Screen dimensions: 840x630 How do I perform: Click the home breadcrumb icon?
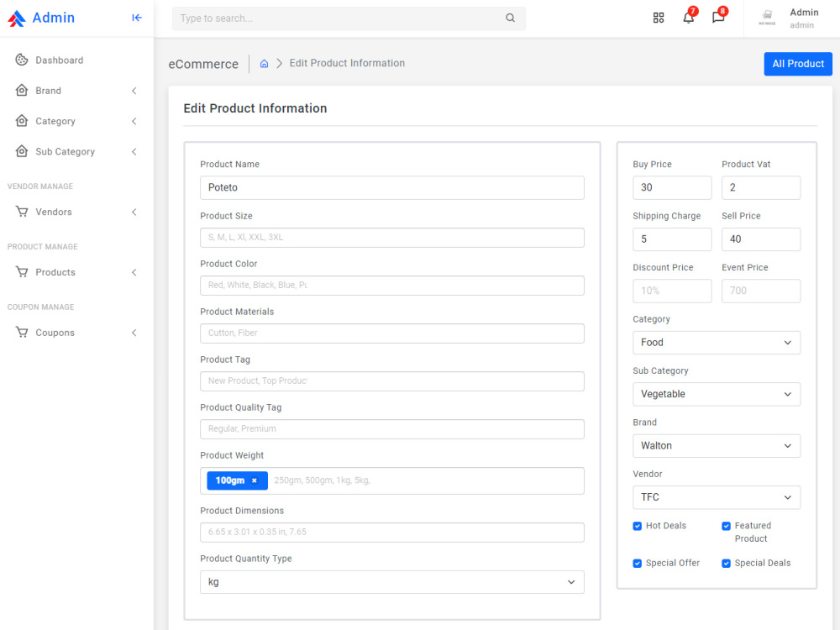click(x=264, y=64)
